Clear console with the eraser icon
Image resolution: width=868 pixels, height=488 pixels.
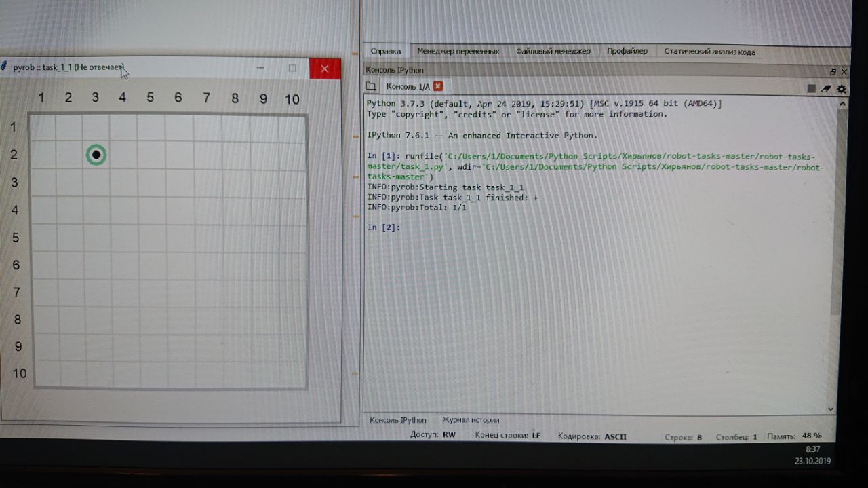(x=826, y=88)
